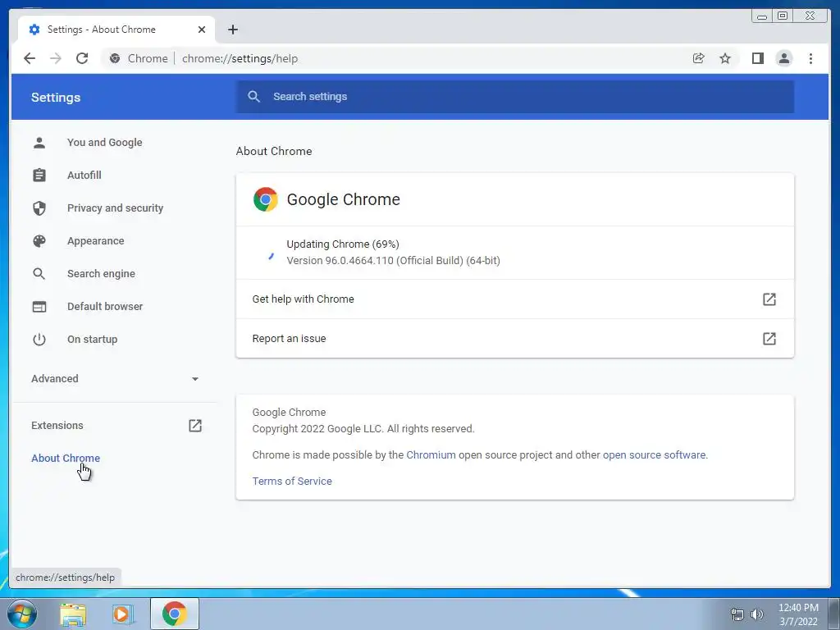
Task: Open You and Google settings
Action: pyautogui.click(x=104, y=143)
